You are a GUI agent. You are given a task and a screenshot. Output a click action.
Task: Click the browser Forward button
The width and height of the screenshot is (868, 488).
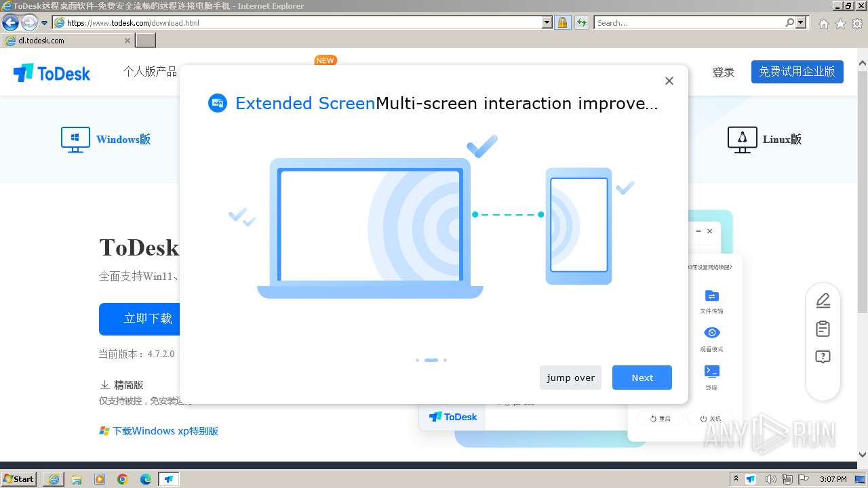click(29, 22)
